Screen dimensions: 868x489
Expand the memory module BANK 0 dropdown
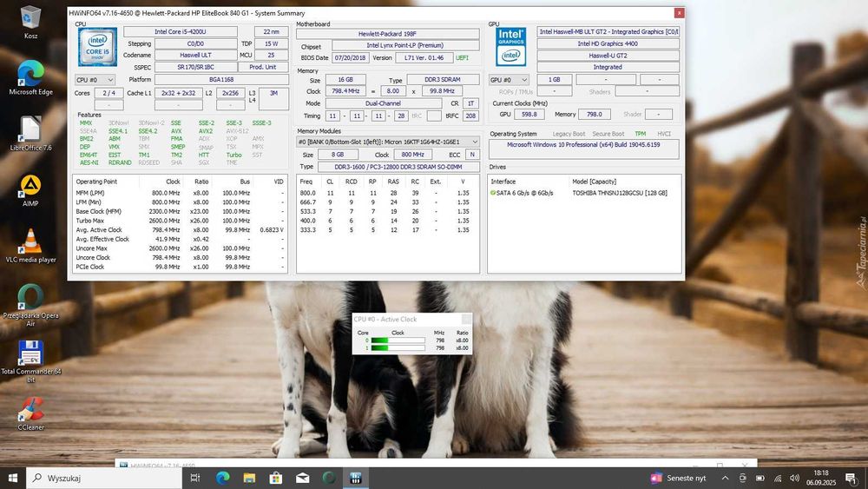tap(388, 142)
